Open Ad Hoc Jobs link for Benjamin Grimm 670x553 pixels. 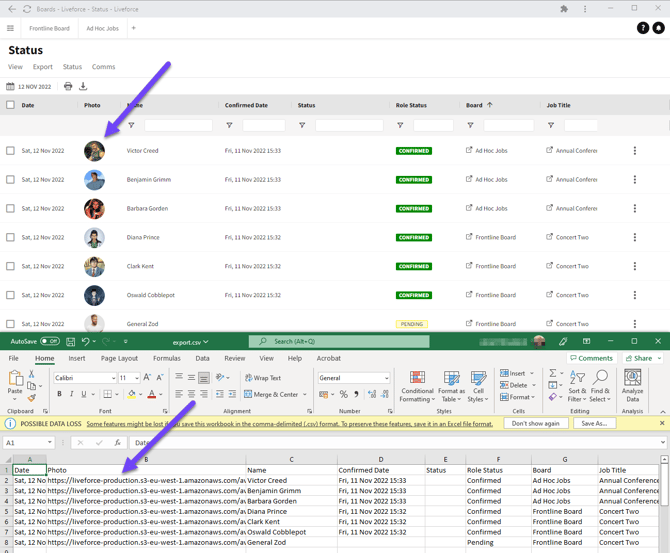click(487, 179)
